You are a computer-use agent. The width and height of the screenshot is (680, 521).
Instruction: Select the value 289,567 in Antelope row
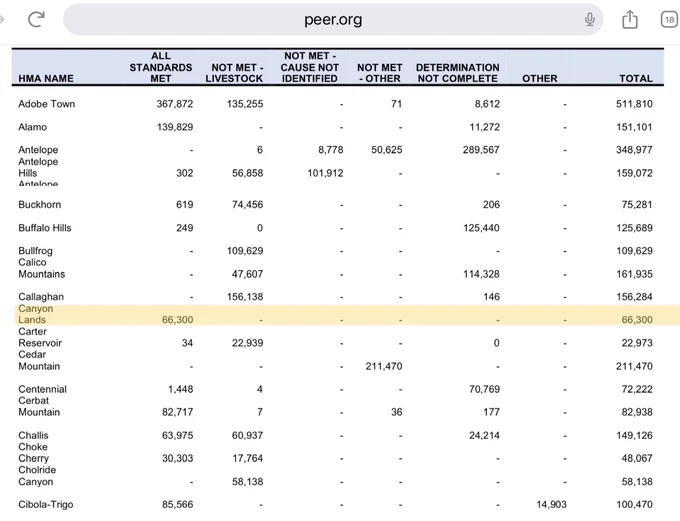click(481, 150)
